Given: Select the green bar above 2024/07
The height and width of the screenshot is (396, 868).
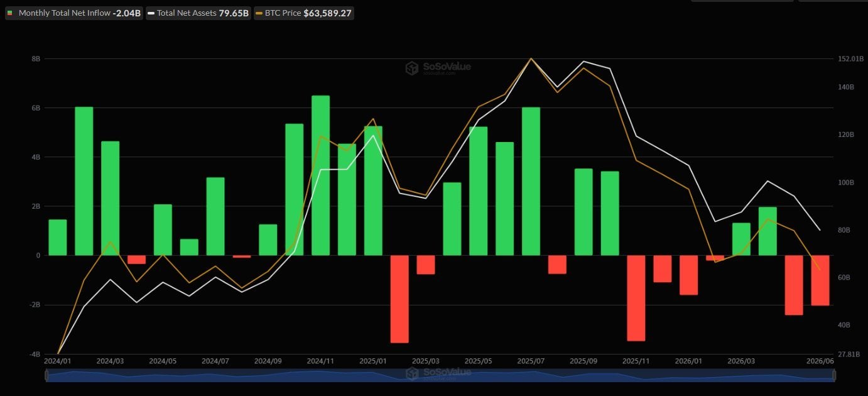Looking at the screenshot, I should pos(215,216).
